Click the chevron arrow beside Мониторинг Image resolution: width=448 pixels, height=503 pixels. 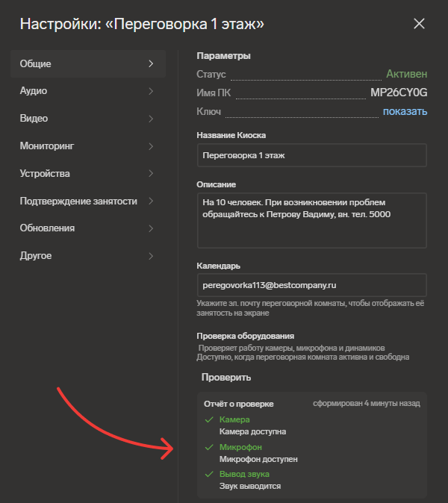click(151, 146)
